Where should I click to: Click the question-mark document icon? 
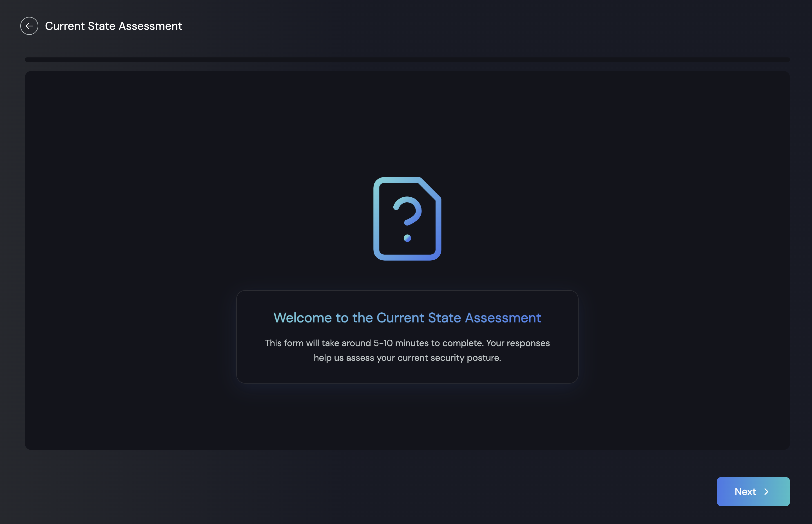point(407,219)
